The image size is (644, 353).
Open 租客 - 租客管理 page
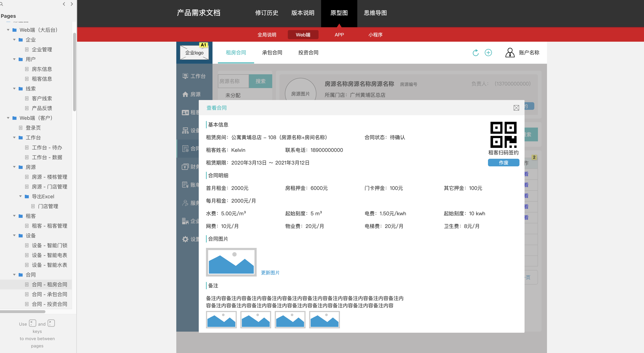49,226
